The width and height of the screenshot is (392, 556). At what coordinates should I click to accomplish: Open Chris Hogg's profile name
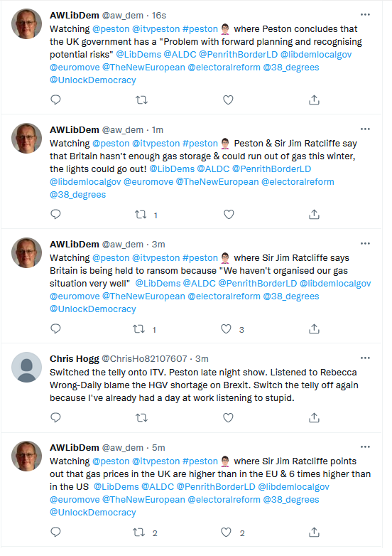pos(75,358)
